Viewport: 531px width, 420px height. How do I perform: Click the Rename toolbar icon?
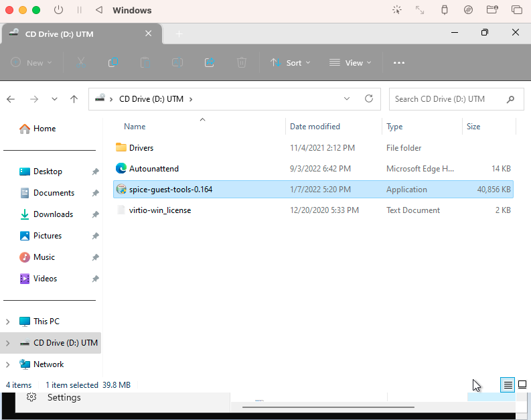tap(177, 63)
